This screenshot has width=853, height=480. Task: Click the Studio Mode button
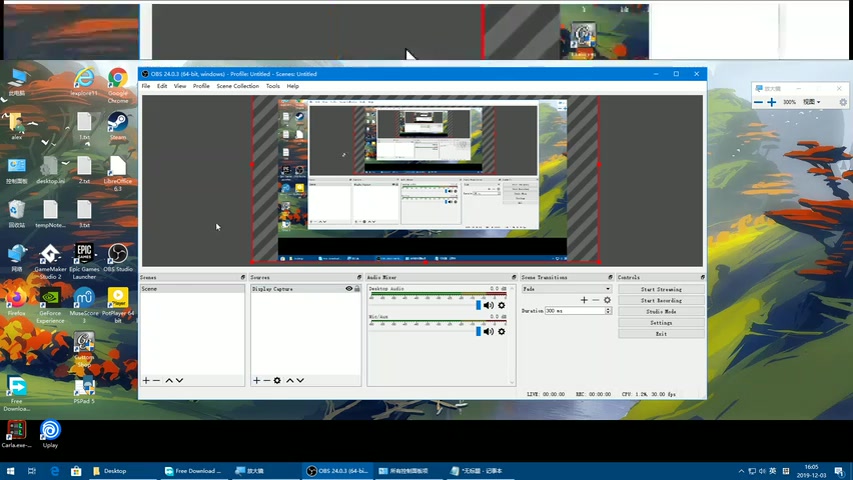tap(661, 311)
